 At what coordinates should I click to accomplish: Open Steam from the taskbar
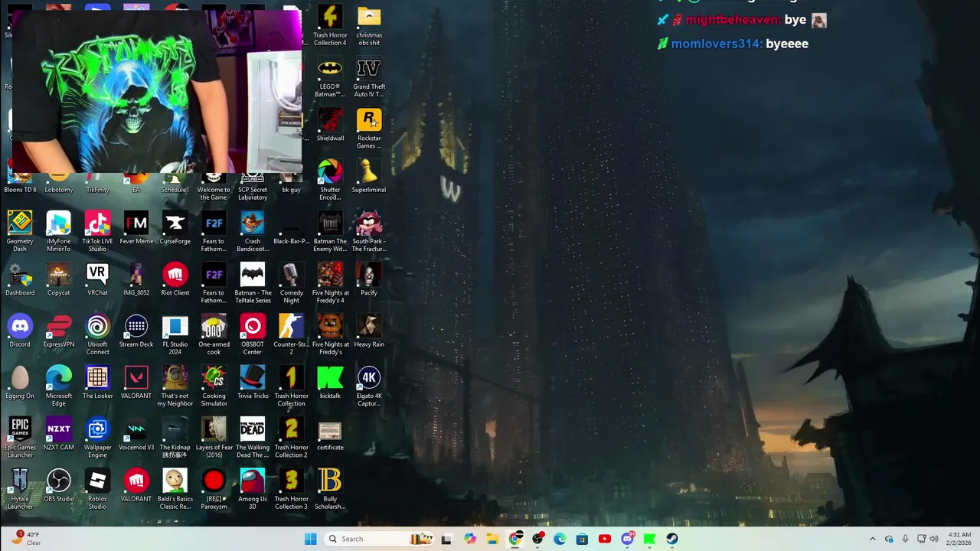click(x=671, y=539)
